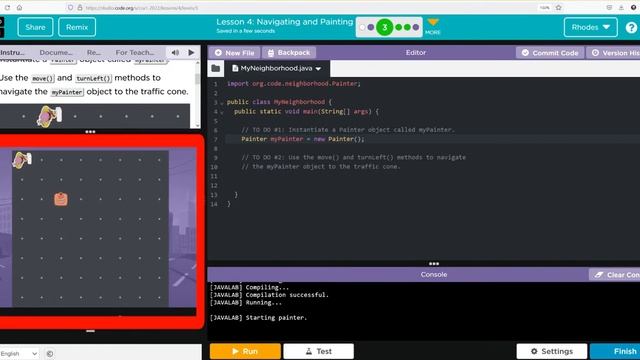Go to the last purple level bubble
640x360 pixels.
416,27
